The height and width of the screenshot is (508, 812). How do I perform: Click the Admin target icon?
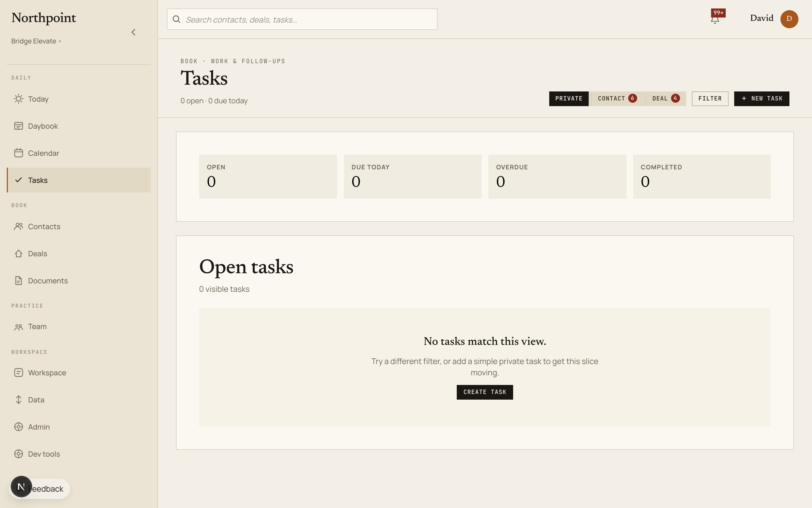18,427
